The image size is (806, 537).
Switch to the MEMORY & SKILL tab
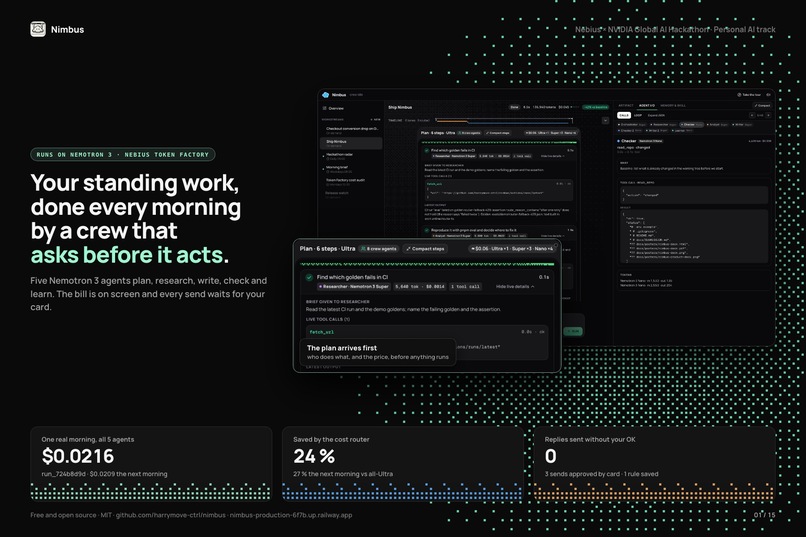point(673,105)
